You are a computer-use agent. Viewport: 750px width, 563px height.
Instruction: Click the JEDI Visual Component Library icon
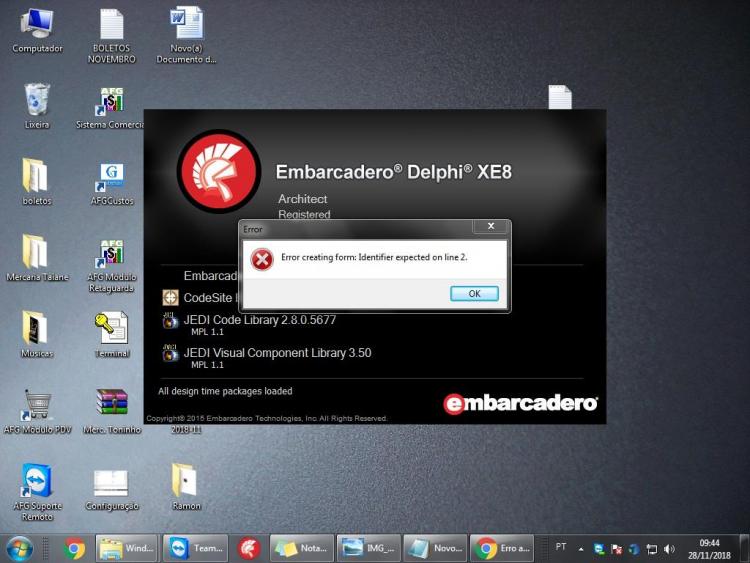point(170,353)
